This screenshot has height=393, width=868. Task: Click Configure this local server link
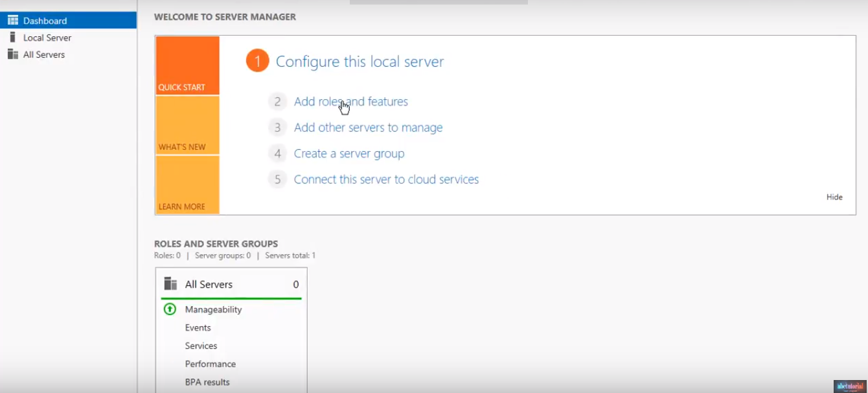tap(360, 62)
